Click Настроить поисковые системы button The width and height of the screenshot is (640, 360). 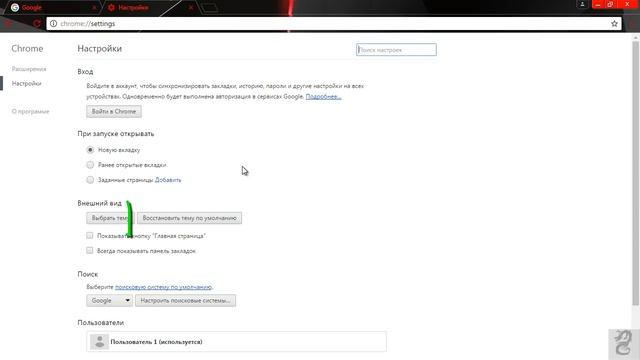coord(185,300)
